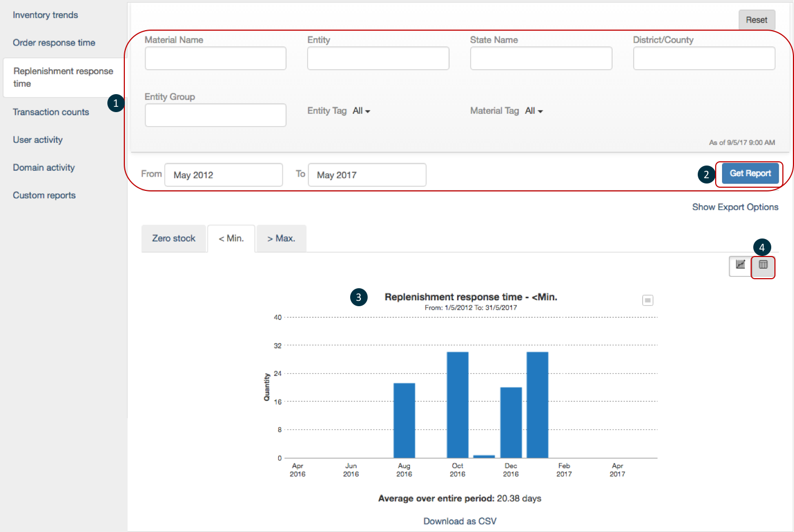Click the Dec 2016 chart bar
This screenshot has width=794, height=532.
511,423
